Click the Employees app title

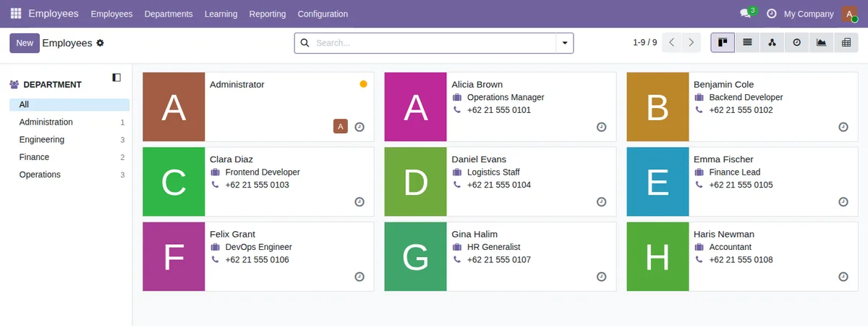pyautogui.click(x=54, y=14)
